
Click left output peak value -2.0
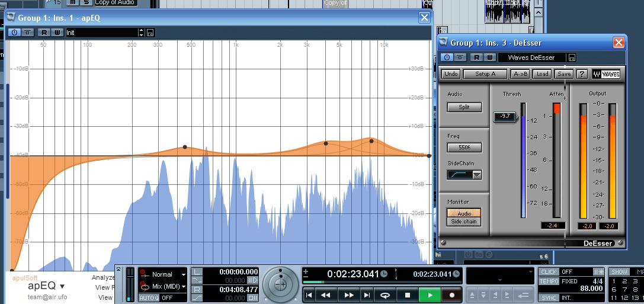pos(587,226)
